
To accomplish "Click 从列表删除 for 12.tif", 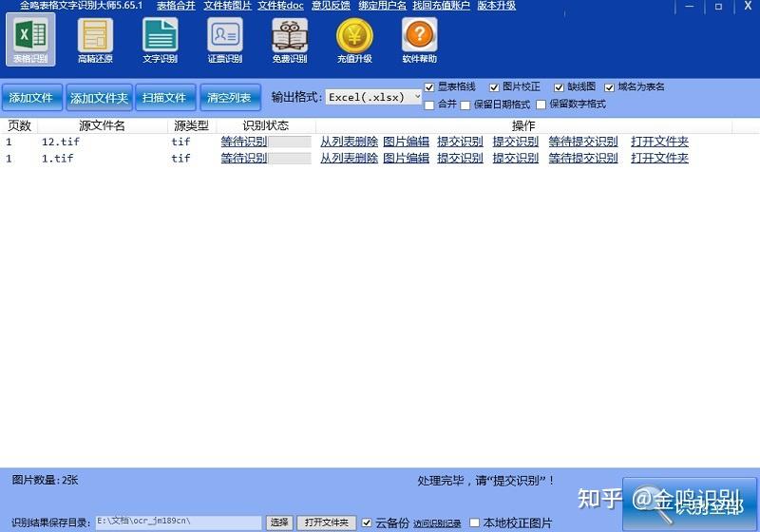I will pyautogui.click(x=349, y=142).
